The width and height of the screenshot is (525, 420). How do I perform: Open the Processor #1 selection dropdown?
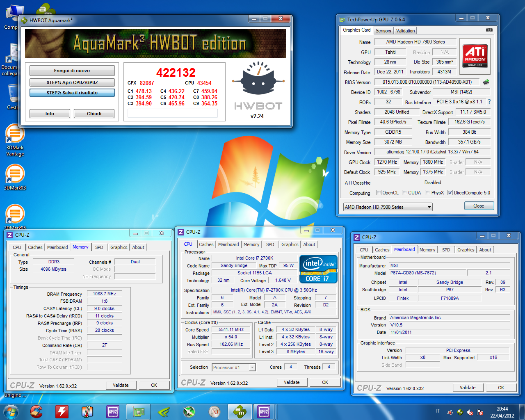click(x=234, y=367)
